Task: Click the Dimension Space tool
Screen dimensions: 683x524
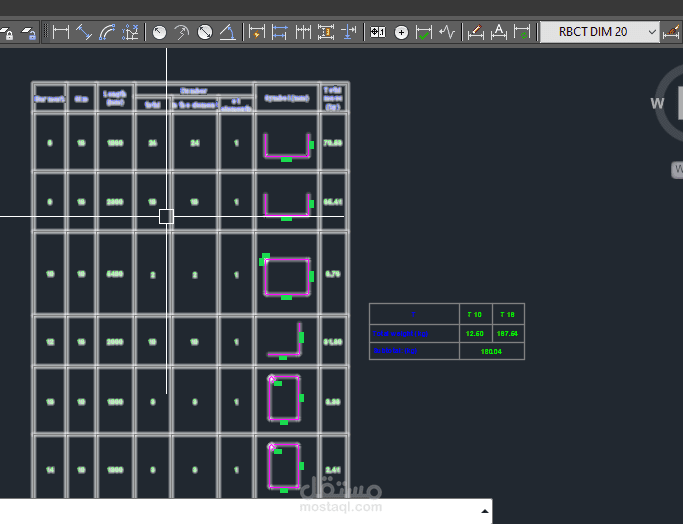Action: coord(326,32)
